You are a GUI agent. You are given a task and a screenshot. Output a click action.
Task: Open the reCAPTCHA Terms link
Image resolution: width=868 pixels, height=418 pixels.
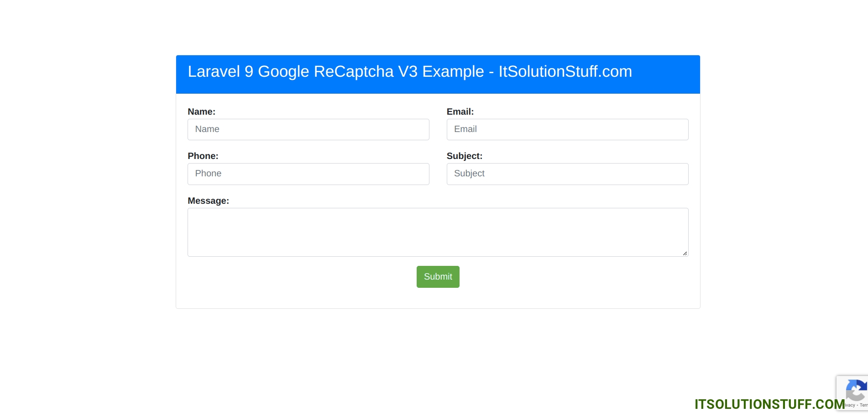tap(863, 405)
